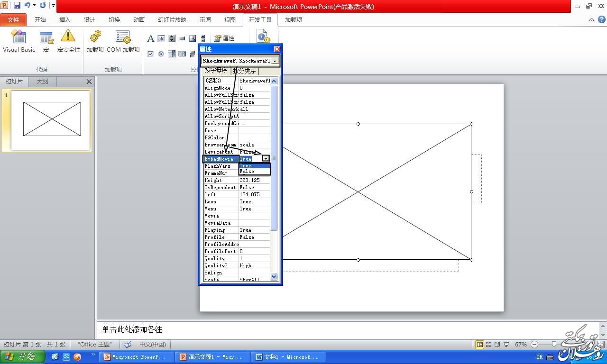Open the undo history dropdown arrow
This screenshot has height=364, width=607.
tap(34, 6)
